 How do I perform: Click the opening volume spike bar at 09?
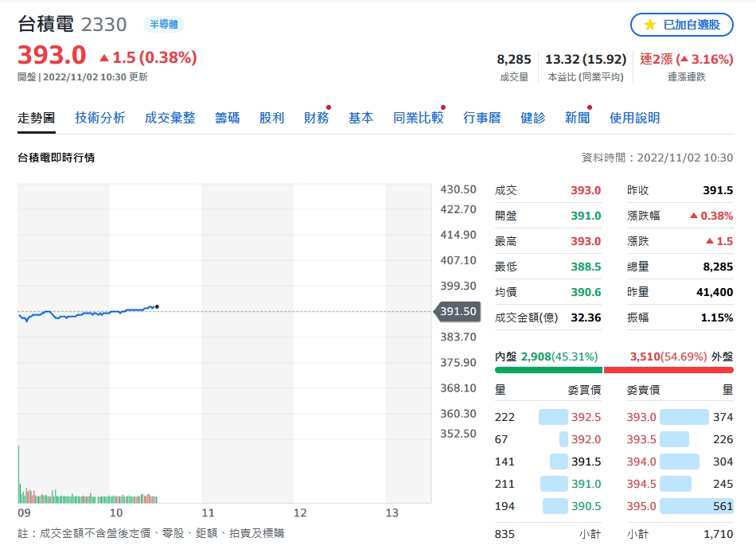point(19,474)
